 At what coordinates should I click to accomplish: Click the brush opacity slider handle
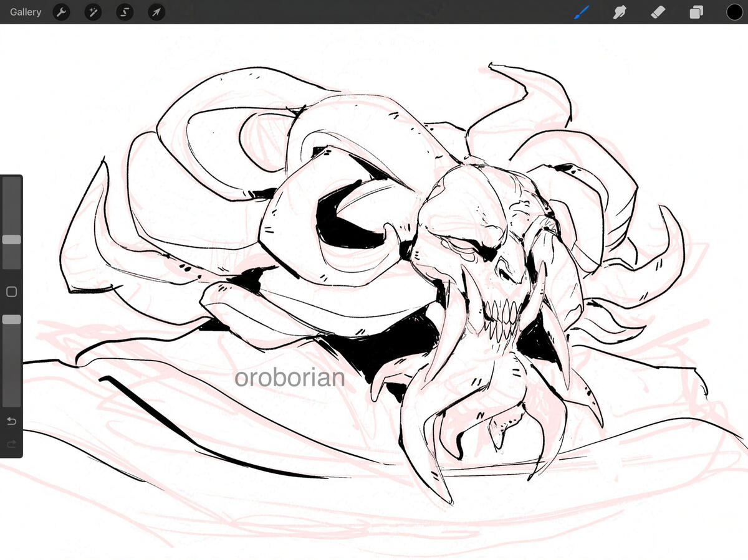[x=11, y=319]
